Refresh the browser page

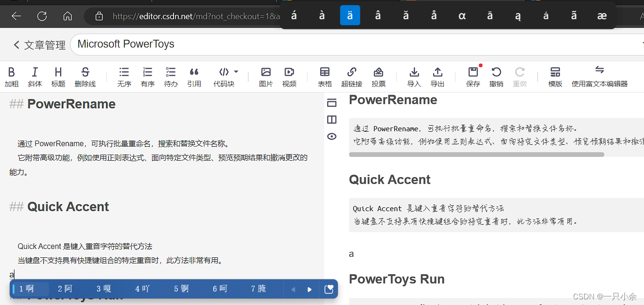[42, 16]
